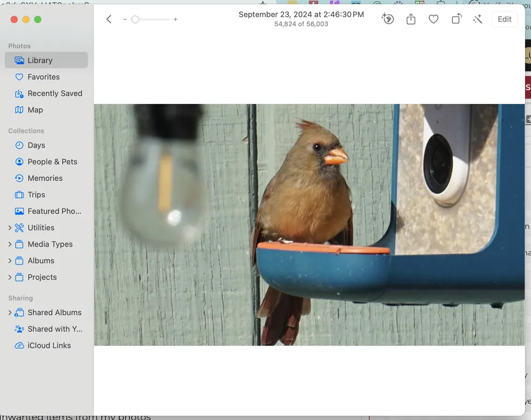
Task: Click the Auto Enhance magic wand
Action: [x=477, y=19]
